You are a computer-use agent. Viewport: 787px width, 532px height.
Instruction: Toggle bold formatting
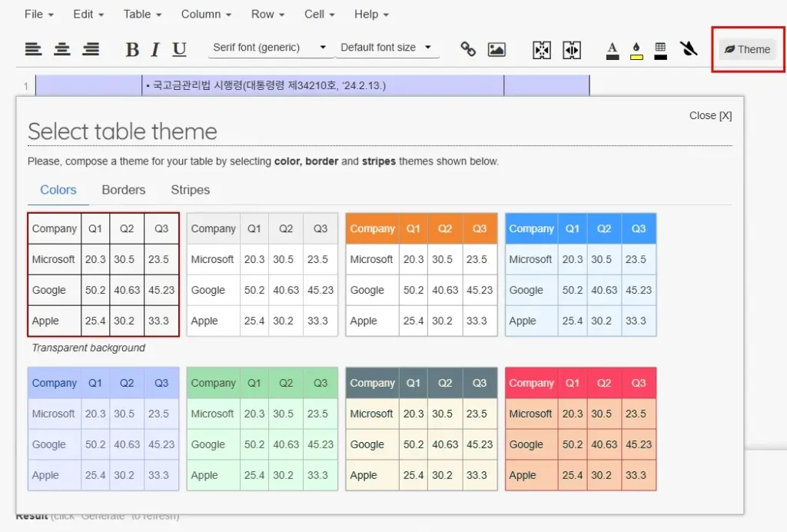(132, 49)
